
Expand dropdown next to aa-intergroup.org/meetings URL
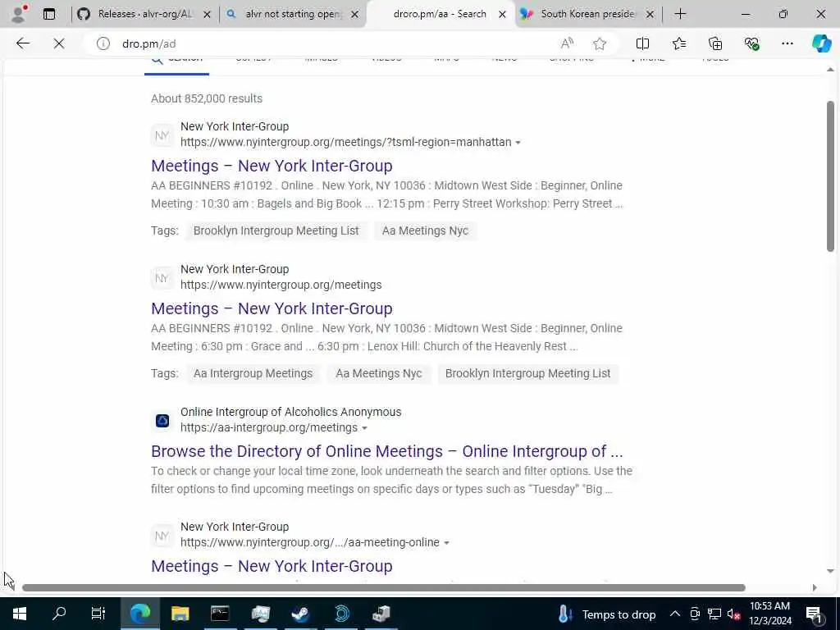click(x=364, y=428)
